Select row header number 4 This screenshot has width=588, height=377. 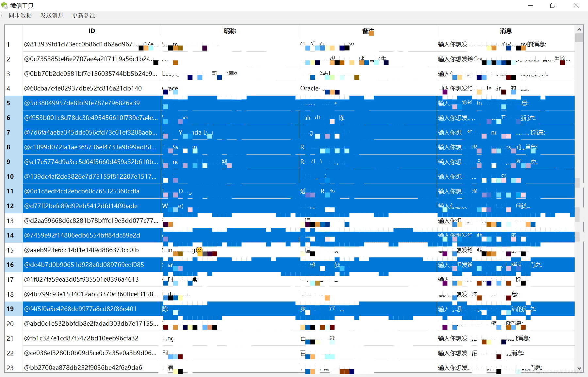[x=14, y=88]
